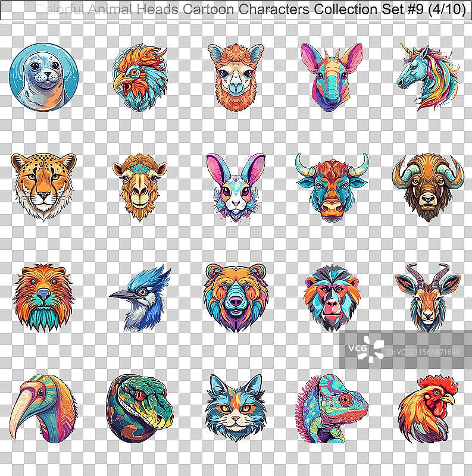Screen dimensions: 472x476
Task: Select the orange animal with teal beard
Action: coord(43,297)
